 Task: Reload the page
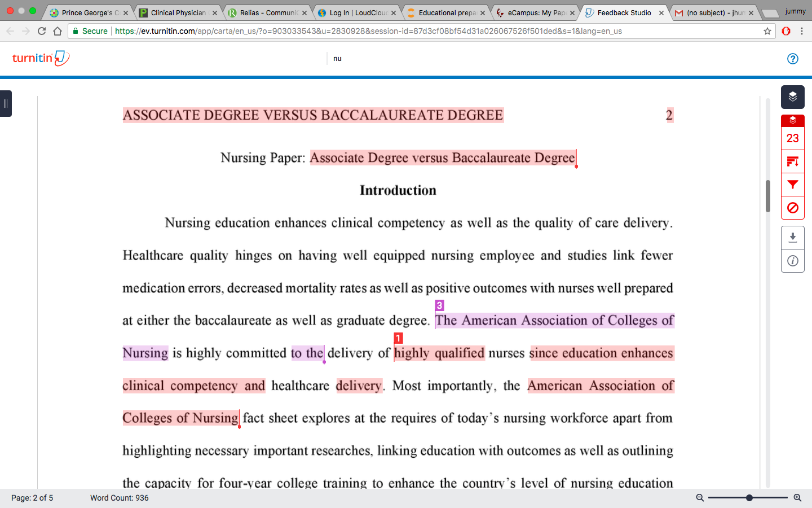(42, 31)
